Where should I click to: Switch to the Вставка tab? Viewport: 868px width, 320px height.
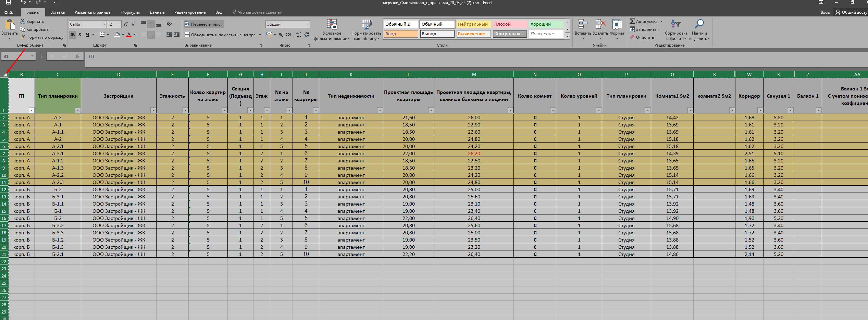pos(58,12)
